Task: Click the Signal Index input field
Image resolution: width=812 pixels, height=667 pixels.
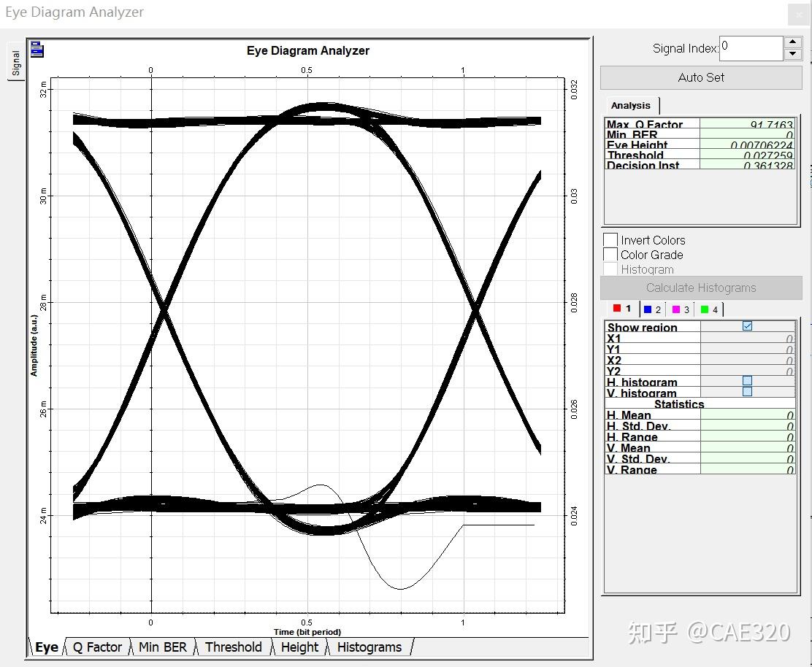Action: (x=751, y=48)
